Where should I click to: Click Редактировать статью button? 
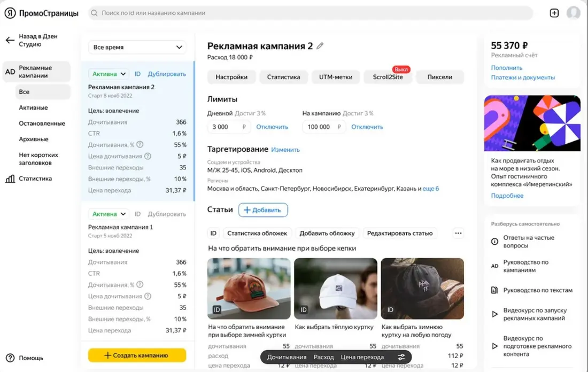(x=400, y=233)
